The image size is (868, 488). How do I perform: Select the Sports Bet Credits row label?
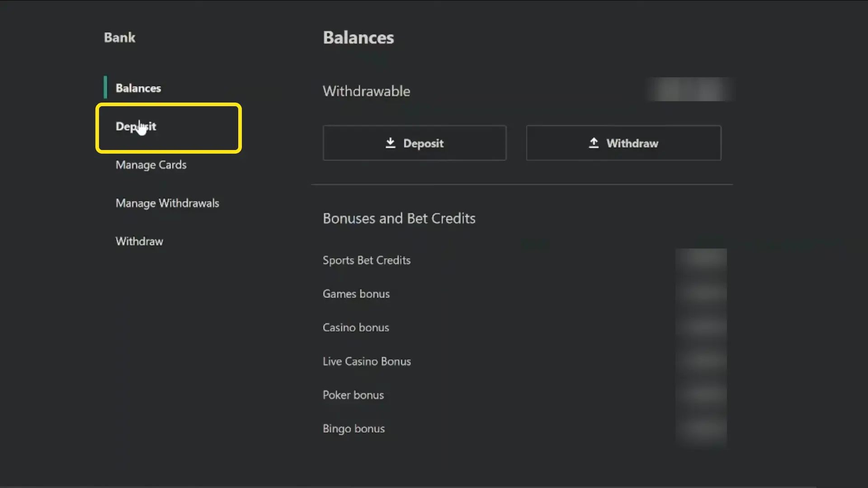coord(367,260)
